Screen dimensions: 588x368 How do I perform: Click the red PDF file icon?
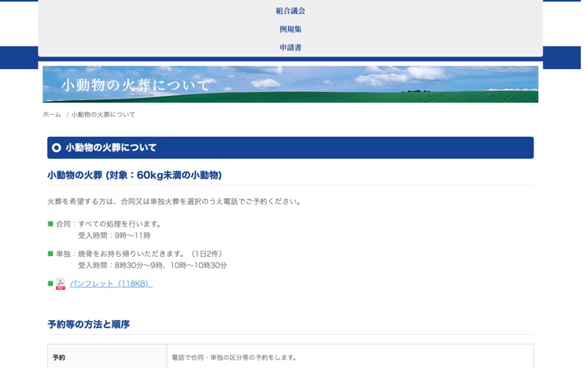pos(60,284)
